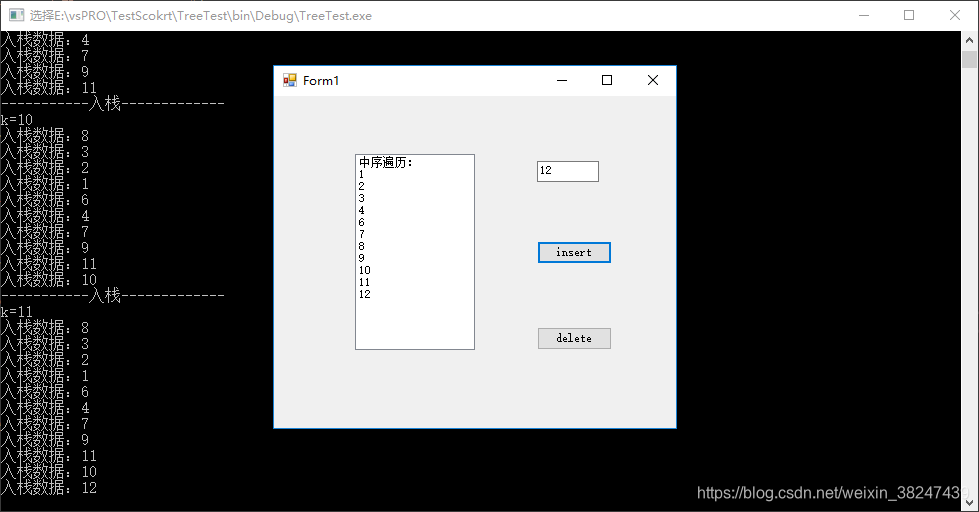Click the console title path TreeTest.exe
Image resolution: width=979 pixels, height=512 pixels.
[x=200, y=16]
